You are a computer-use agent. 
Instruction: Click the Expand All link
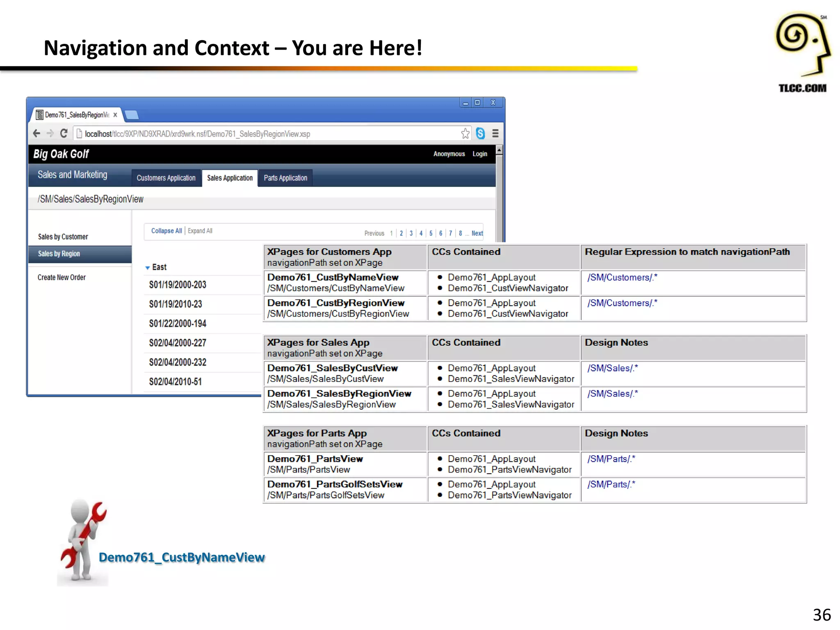point(200,231)
